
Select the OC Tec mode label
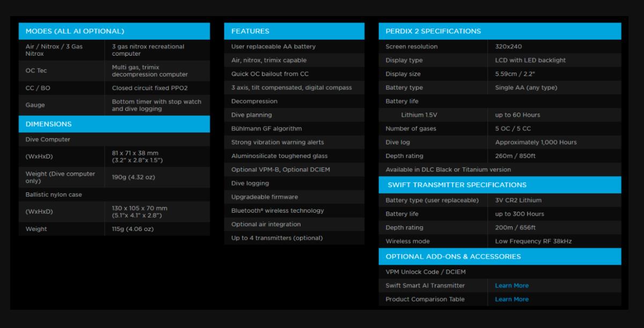pos(36,71)
